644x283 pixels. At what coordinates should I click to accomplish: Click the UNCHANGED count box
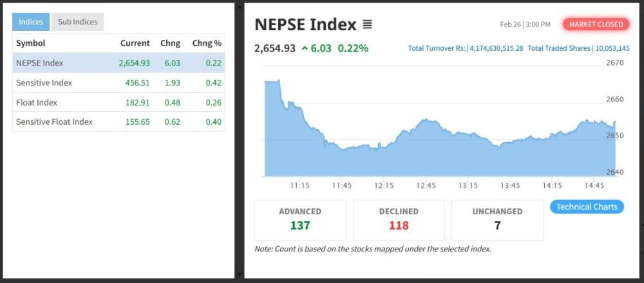pyautogui.click(x=497, y=219)
